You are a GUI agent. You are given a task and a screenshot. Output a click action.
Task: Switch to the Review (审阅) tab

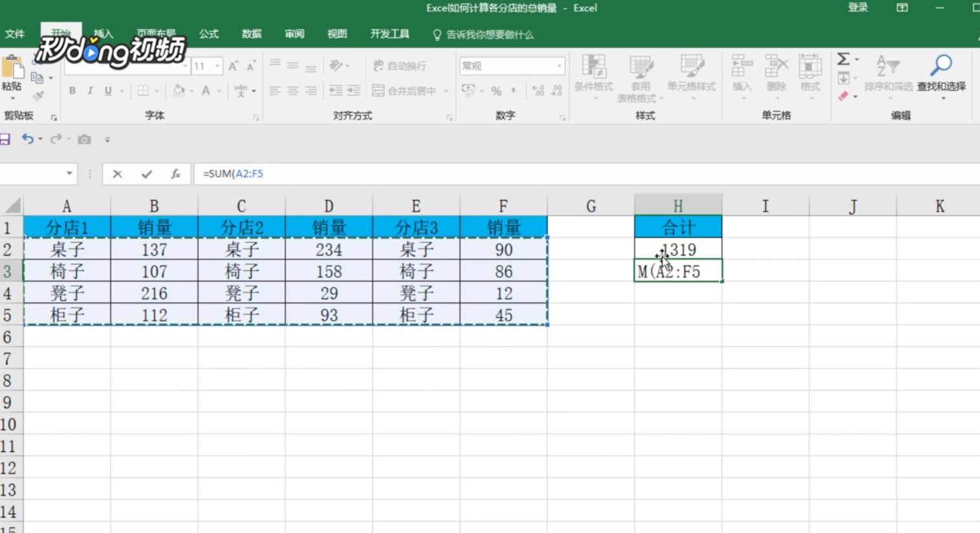tap(294, 34)
